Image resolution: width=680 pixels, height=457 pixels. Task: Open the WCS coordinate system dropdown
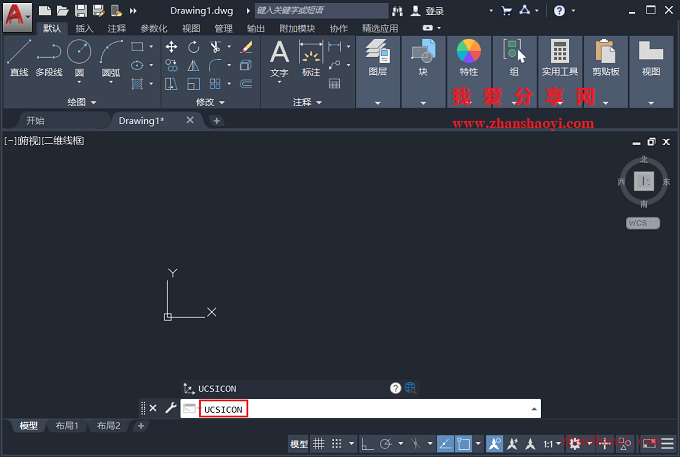[x=642, y=223]
